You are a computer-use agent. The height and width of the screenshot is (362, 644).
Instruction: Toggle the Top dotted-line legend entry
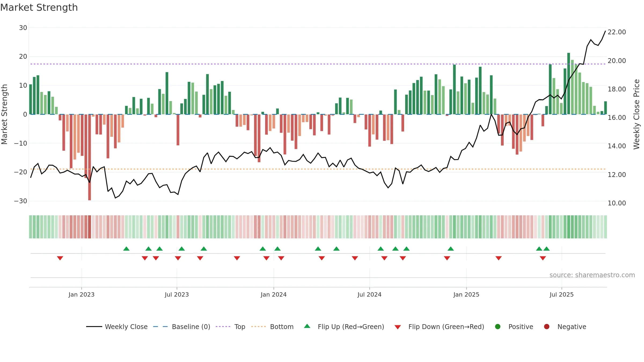(x=230, y=327)
